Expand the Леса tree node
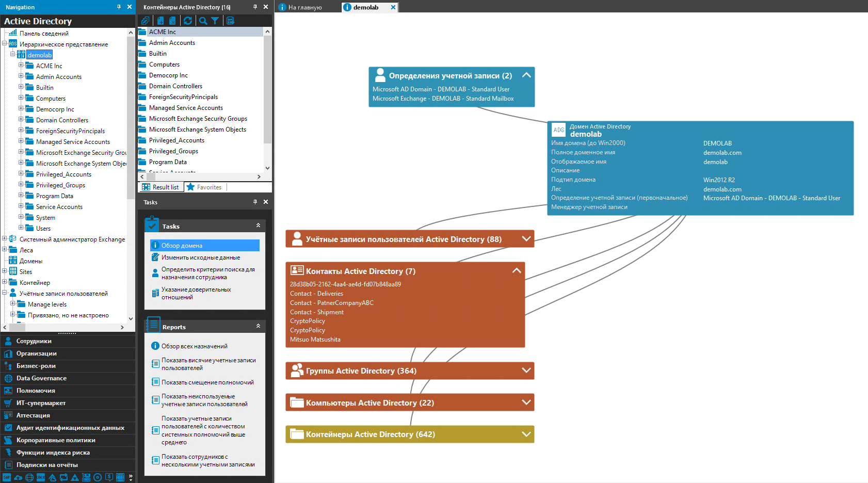 point(5,249)
